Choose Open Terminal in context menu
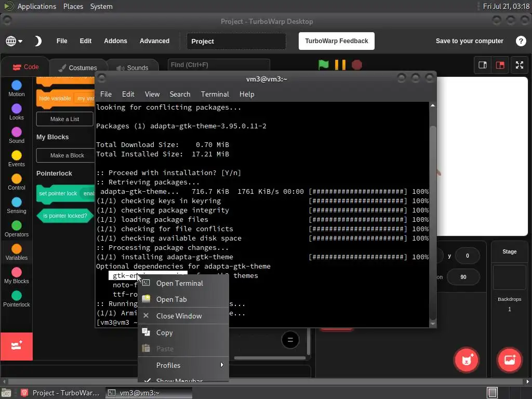This screenshot has height=399, width=532. coord(183,283)
